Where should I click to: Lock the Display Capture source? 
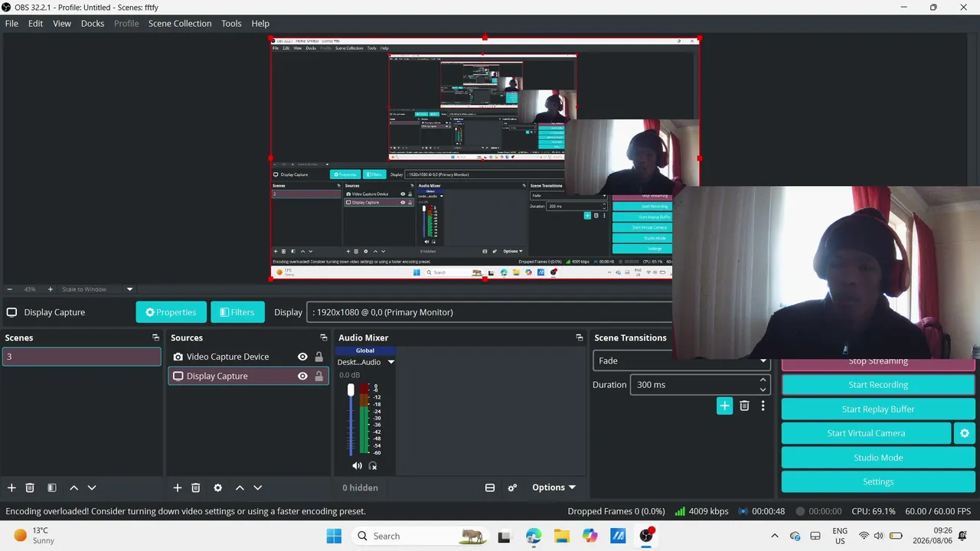pos(319,376)
